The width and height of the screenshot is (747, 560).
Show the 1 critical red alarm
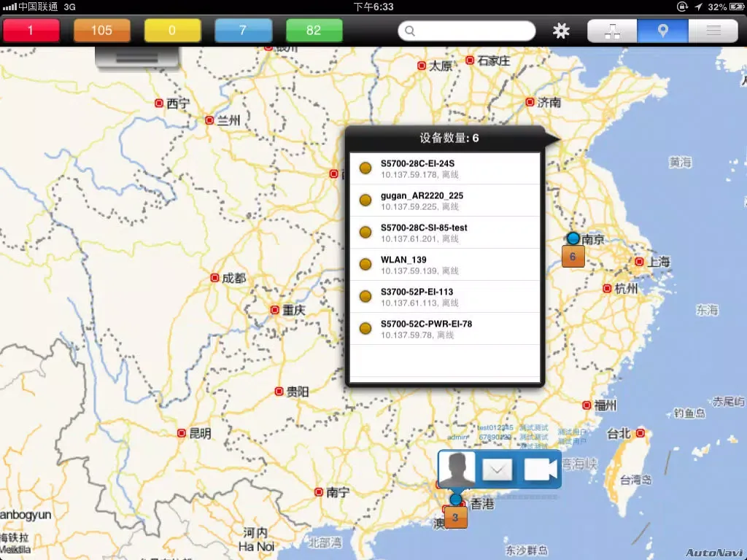point(31,31)
